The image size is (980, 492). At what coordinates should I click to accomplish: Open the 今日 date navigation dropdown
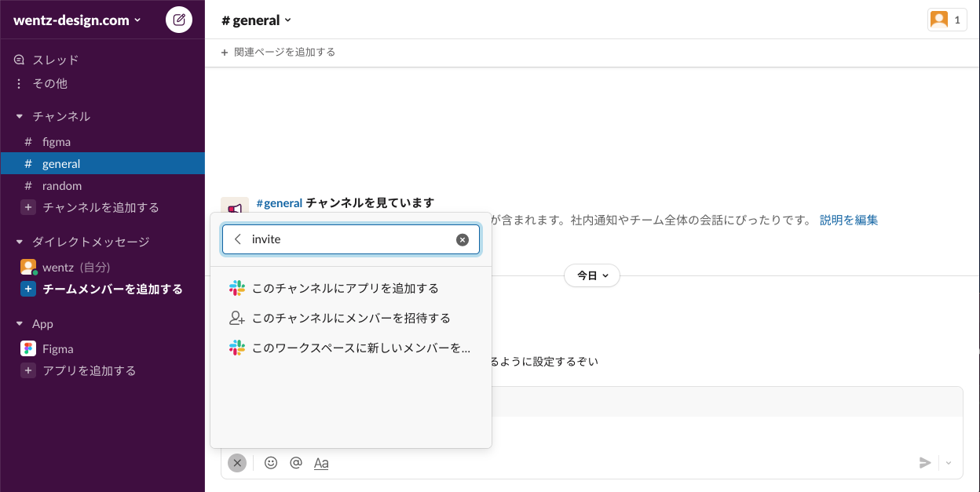click(x=591, y=275)
